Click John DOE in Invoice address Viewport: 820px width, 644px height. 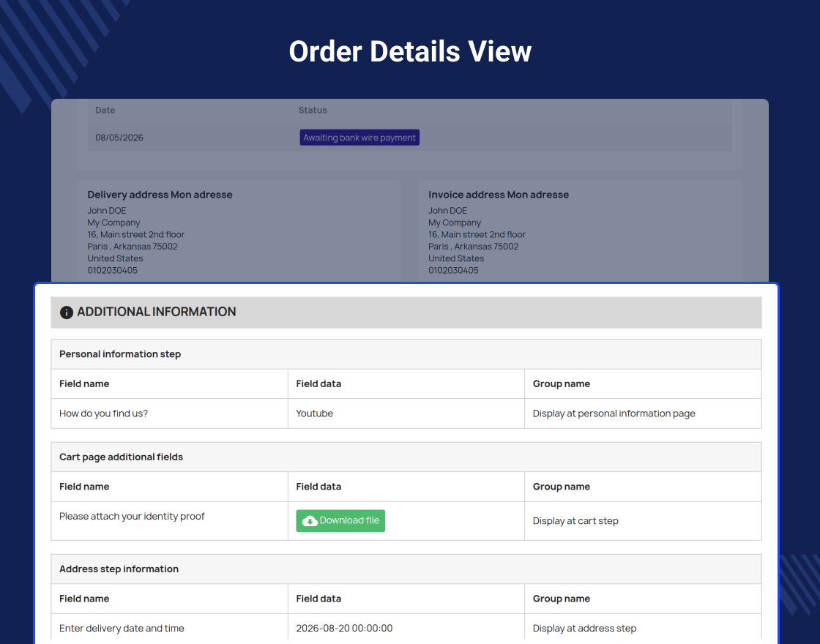point(447,211)
